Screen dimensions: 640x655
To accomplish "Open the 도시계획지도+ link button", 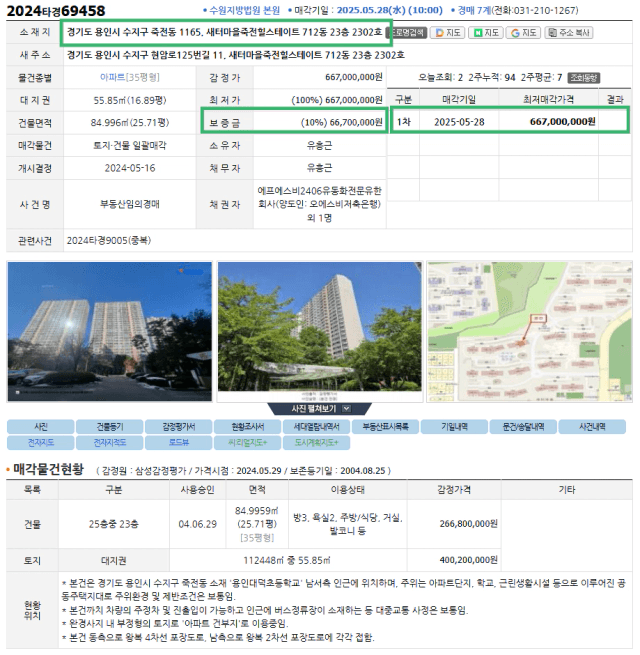I will click(x=317, y=442).
